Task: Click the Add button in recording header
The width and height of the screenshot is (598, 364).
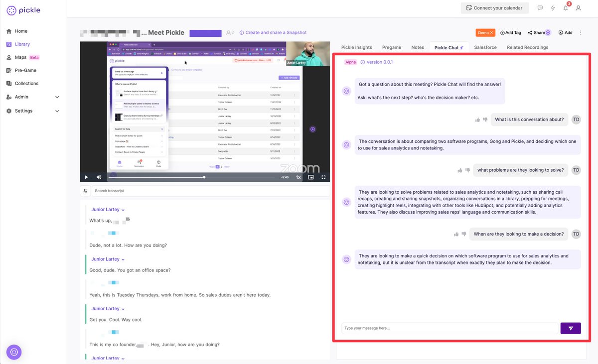Action: (x=565, y=33)
